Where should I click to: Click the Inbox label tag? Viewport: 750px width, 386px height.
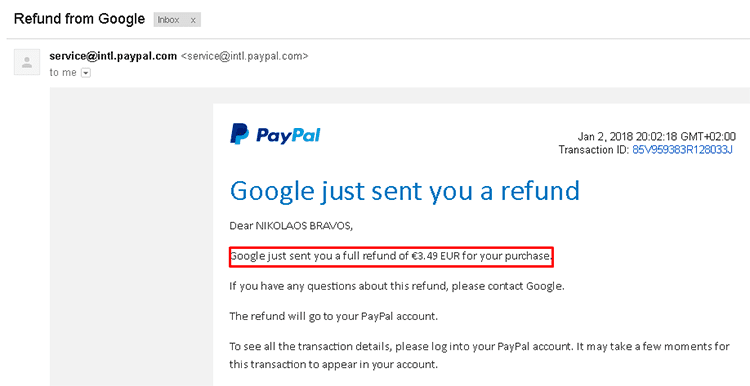tap(168, 20)
